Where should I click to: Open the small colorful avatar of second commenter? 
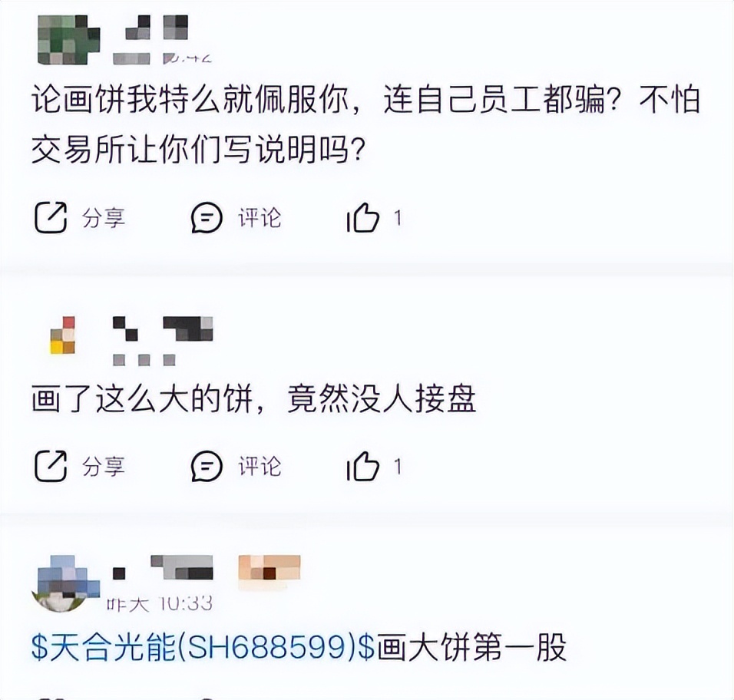click(x=63, y=335)
